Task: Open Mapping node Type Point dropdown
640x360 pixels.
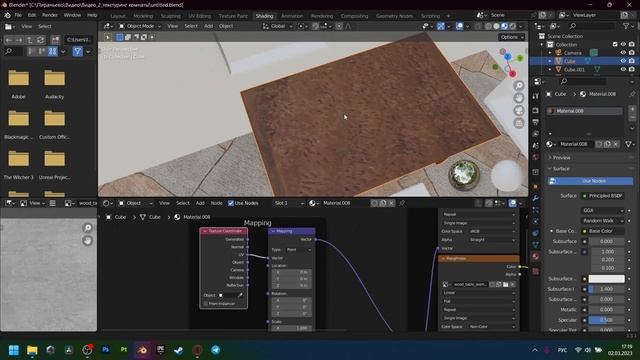Action: tap(298, 249)
